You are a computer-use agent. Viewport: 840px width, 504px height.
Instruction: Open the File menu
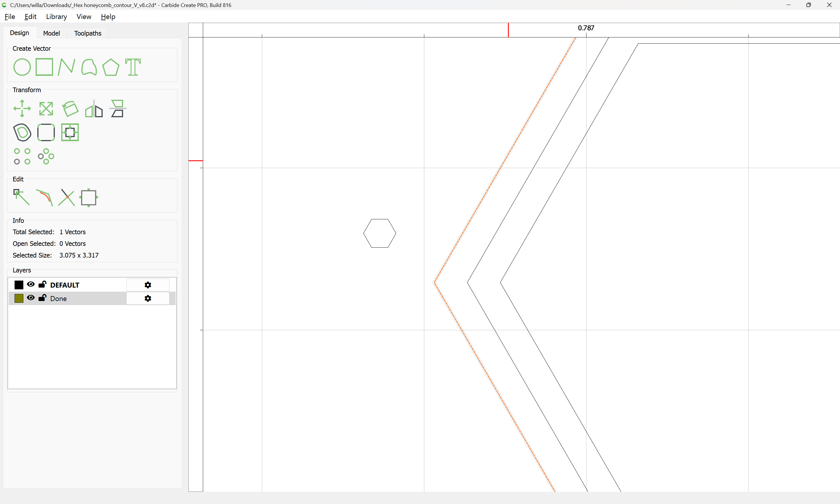[10, 17]
